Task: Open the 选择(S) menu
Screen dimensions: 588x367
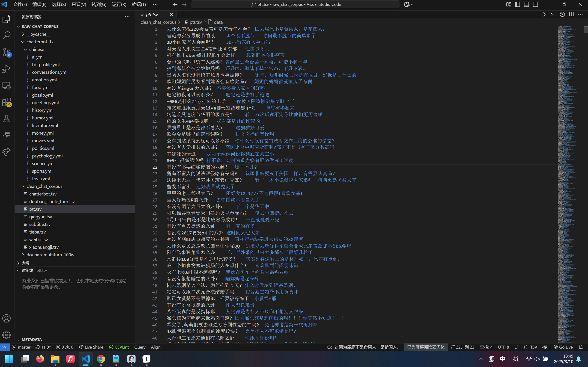Action: coord(59,4)
